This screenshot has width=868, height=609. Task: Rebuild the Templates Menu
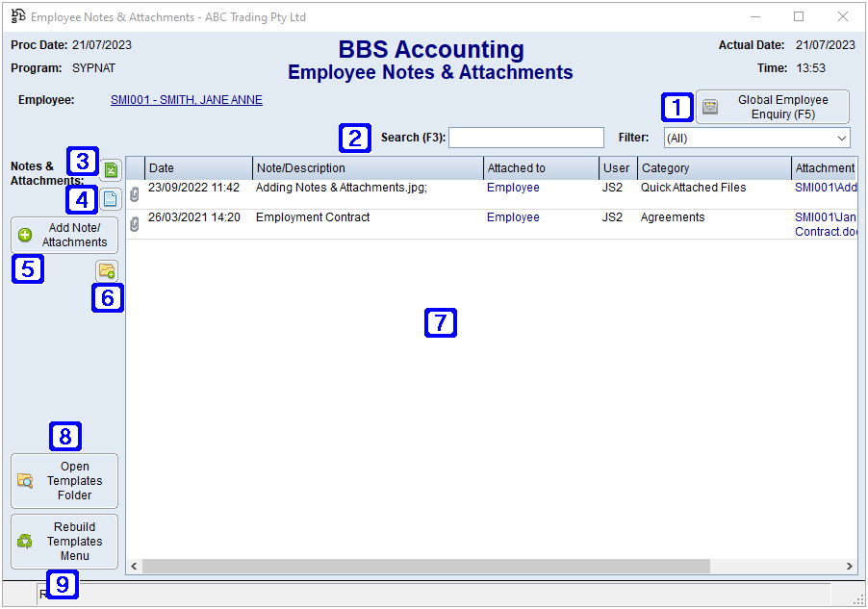pyautogui.click(x=64, y=541)
